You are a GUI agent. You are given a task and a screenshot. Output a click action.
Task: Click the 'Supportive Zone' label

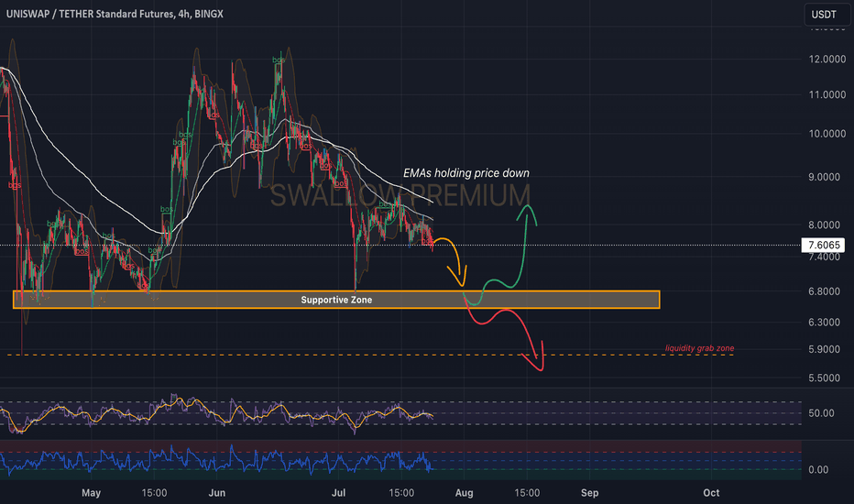pos(336,300)
